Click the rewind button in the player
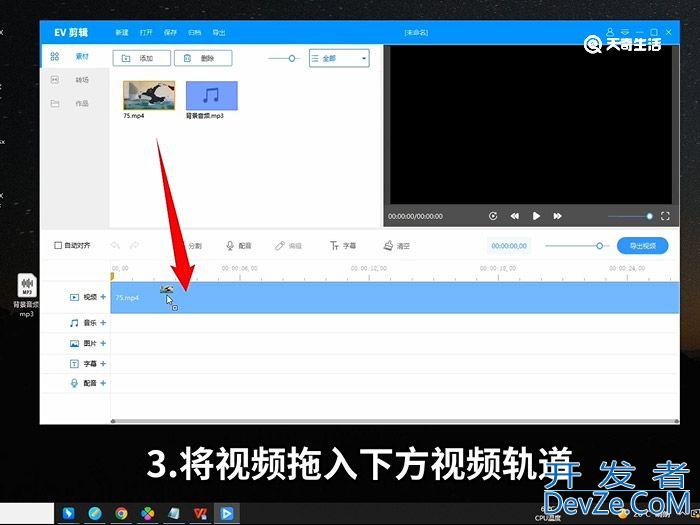 click(515, 216)
